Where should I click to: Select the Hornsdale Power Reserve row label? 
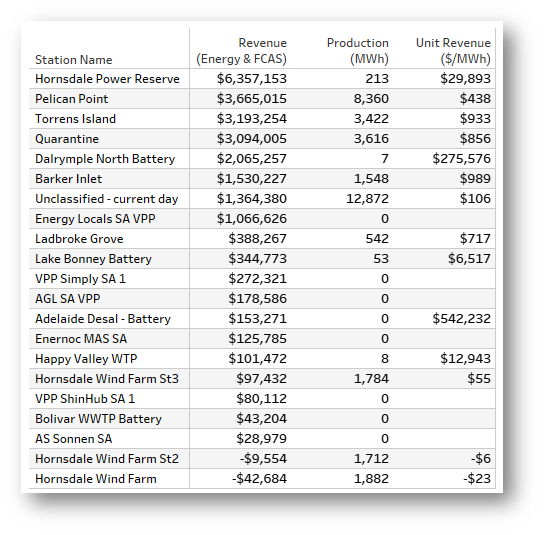click(107, 79)
